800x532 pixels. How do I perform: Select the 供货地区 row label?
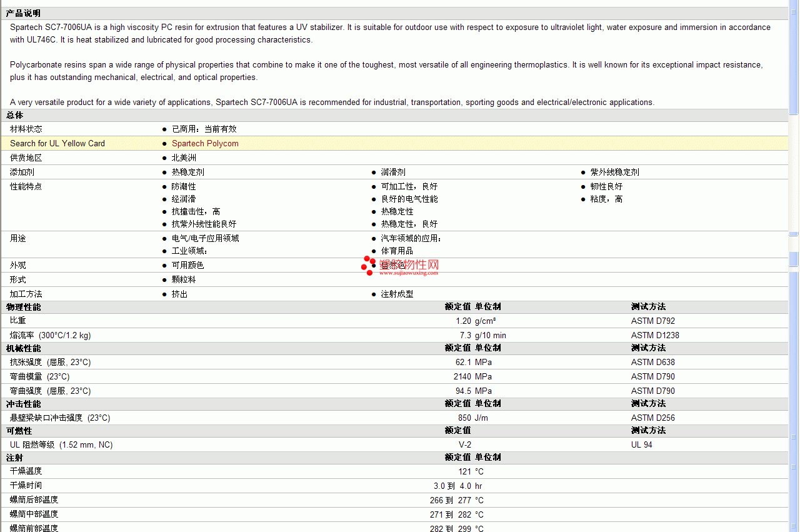tap(26, 158)
